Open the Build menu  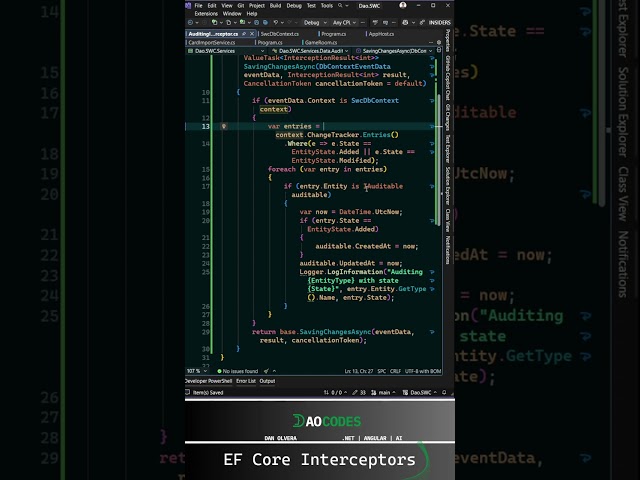276,6
